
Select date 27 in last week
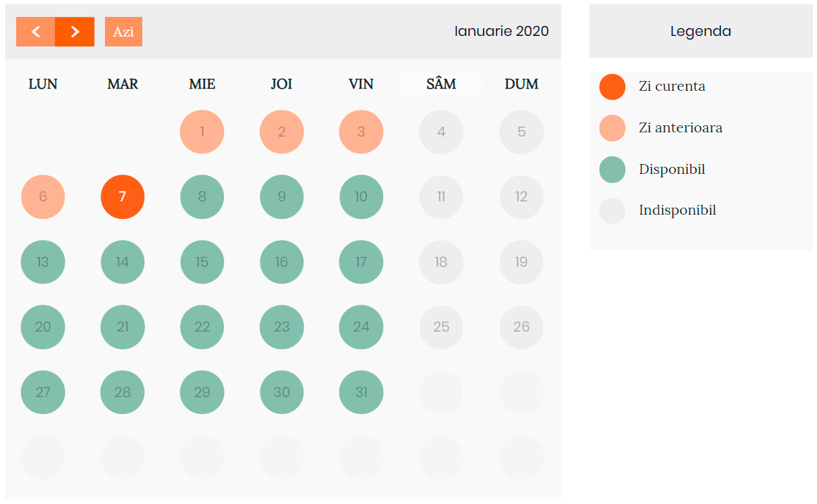(x=43, y=392)
